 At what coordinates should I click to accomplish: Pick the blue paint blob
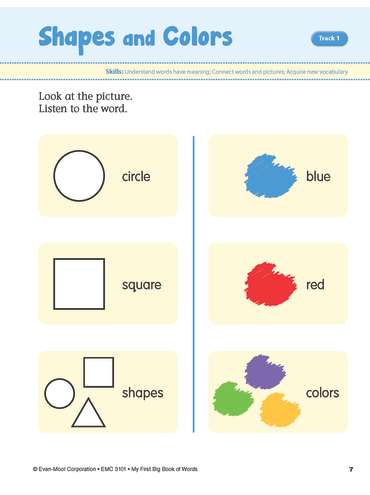[270, 176]
